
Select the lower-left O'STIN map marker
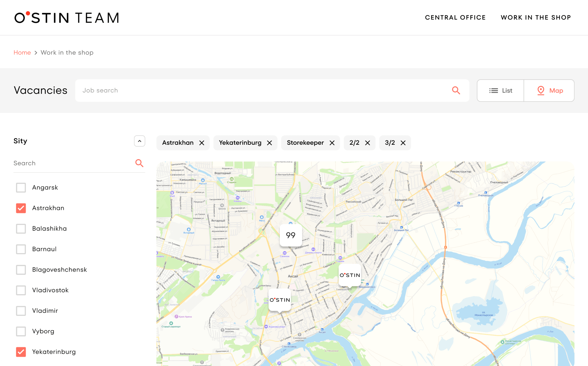[279, 300]
